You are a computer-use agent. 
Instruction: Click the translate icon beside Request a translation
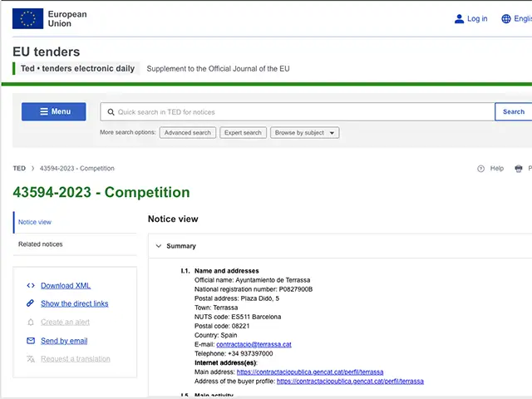pos(31,359)
